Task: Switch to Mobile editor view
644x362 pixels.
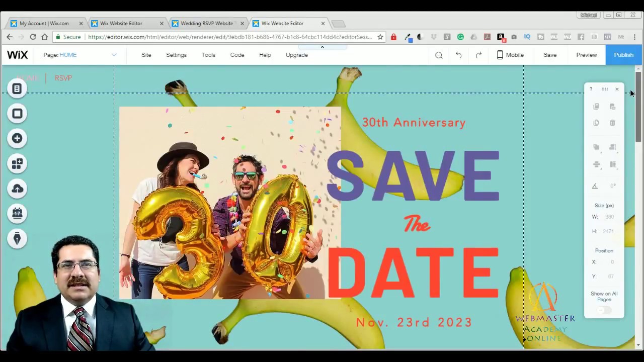Action: click(510, 55)
